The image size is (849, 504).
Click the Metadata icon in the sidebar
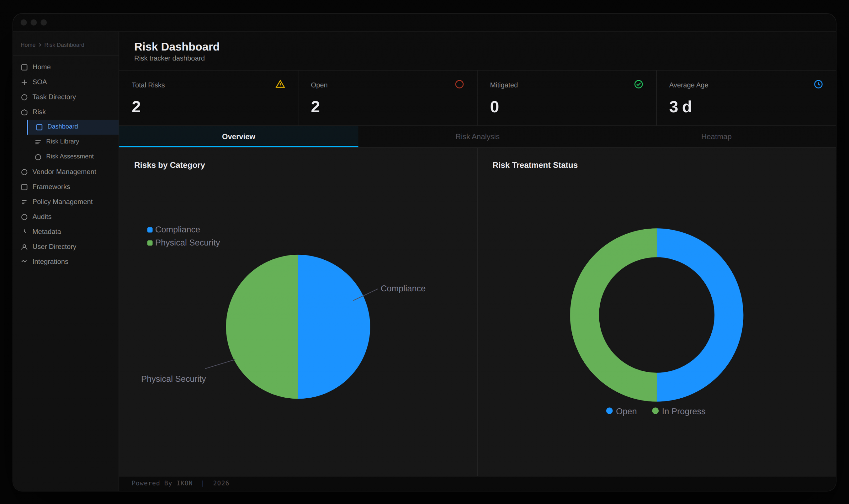(x=24, y=231)
